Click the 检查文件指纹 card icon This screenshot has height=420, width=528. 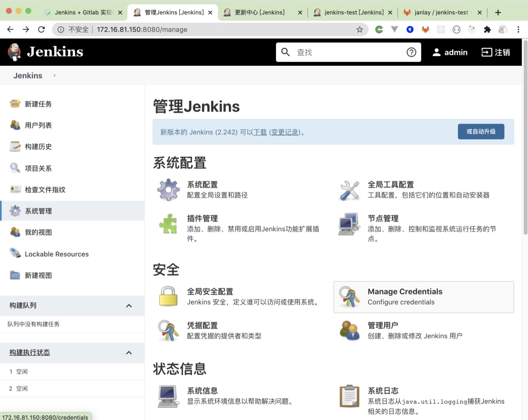click(x=15, y=189)
